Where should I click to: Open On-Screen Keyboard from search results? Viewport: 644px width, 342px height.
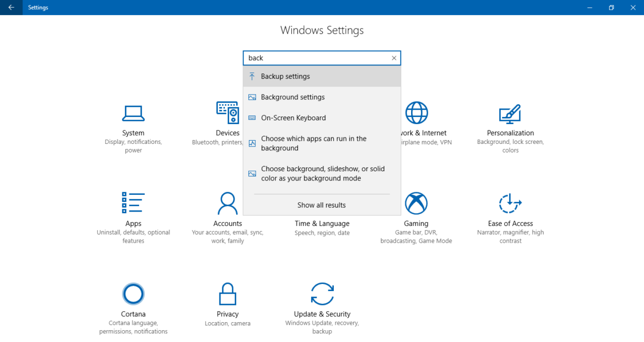[x=321, y=118]
